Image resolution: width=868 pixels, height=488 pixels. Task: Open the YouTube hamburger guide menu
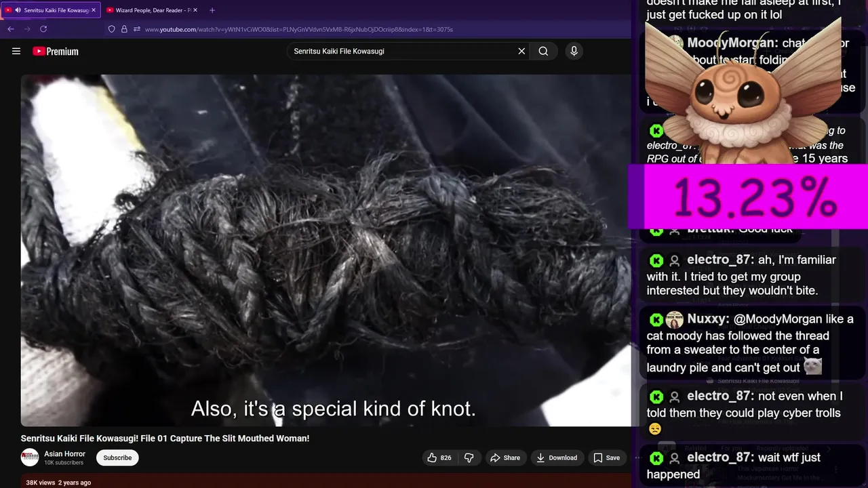tap(16, 51)
